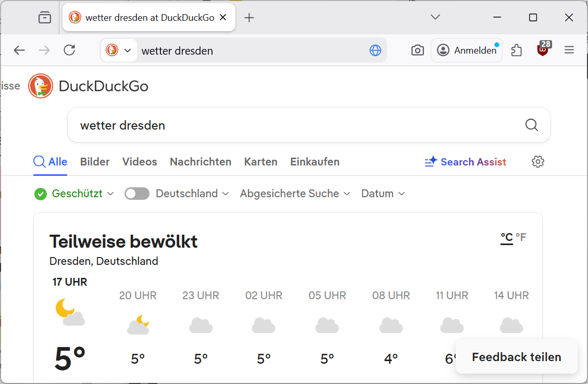Open the browser hamburger menu

569,50
